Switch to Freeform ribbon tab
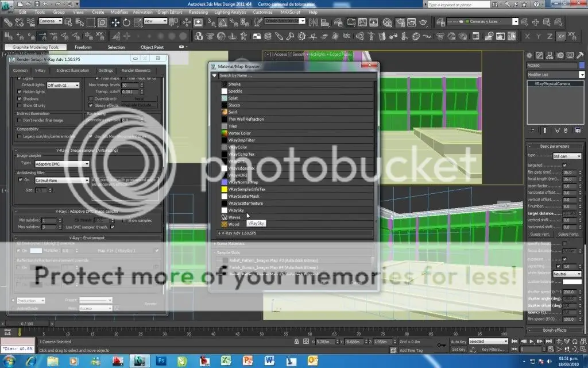Viewport: 588px width, 368px height. pyautogui.click(x=83, y=47)
